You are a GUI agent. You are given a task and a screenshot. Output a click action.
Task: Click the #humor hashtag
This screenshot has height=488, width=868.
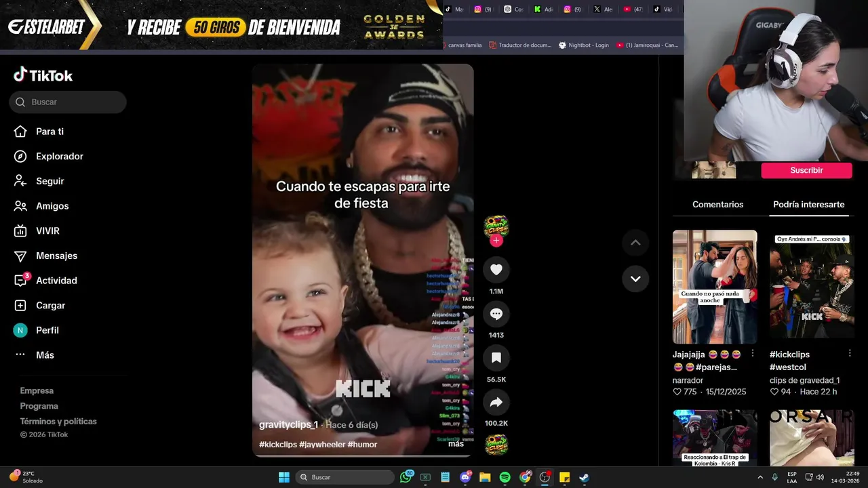click(x=362, y=445)
